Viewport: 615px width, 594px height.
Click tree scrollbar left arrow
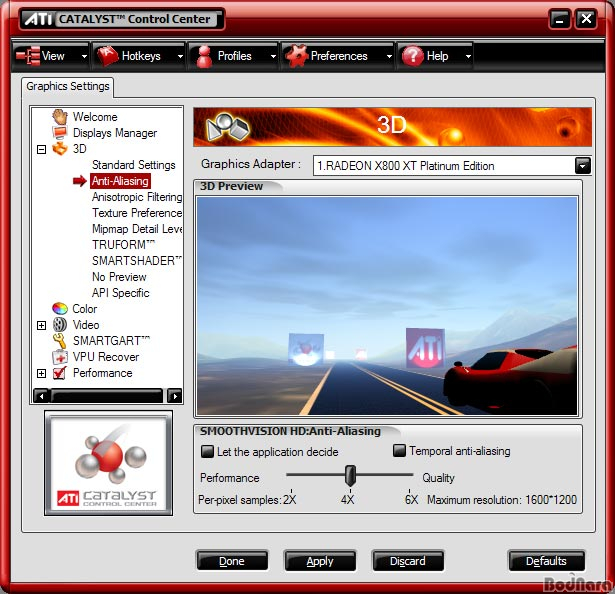click(x=41, y=396)
